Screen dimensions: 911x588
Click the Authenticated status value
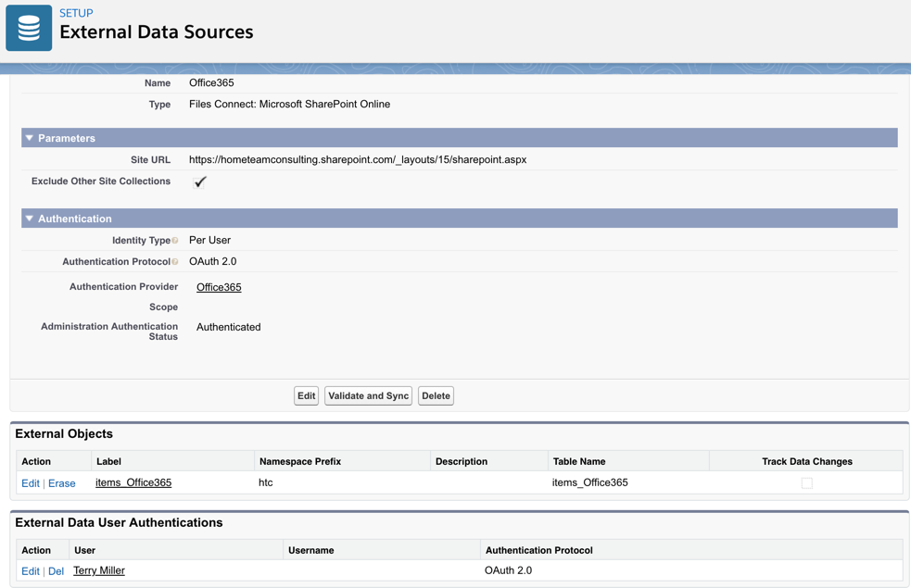point(228,327)
